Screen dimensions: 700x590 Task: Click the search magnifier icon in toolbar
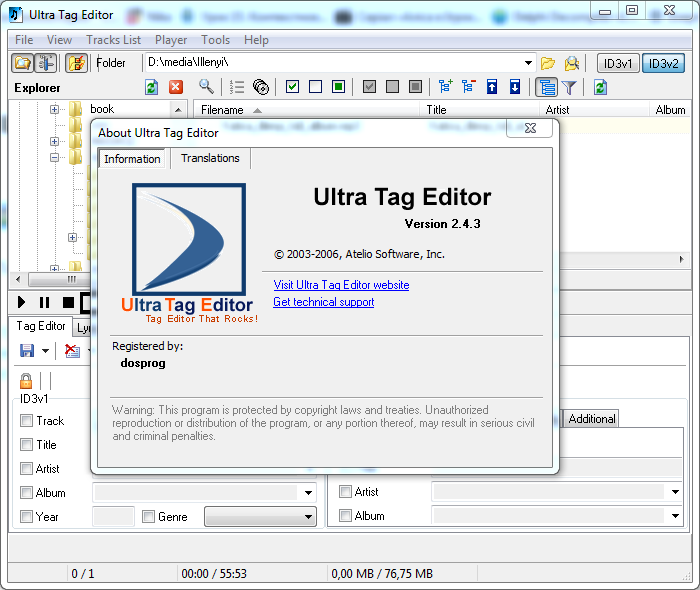(x=206, y=87)
